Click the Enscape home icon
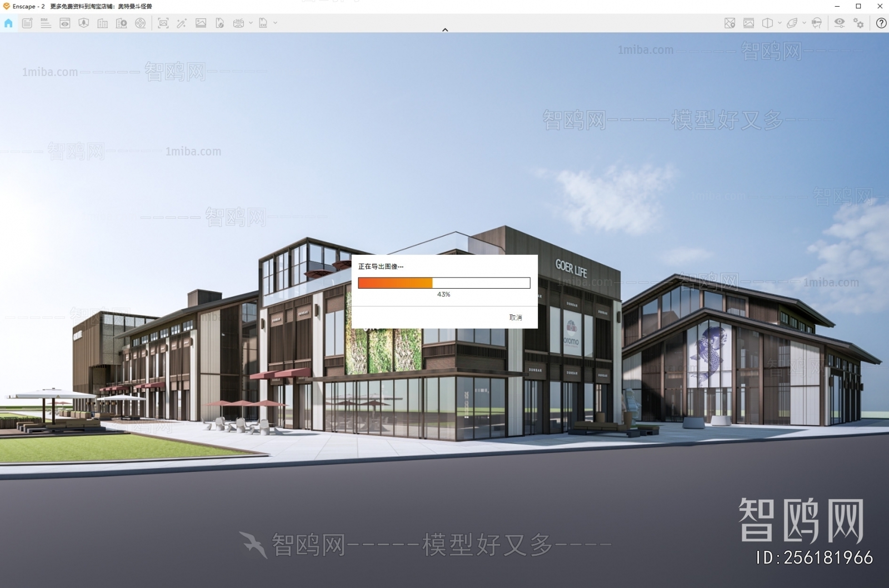This screenshot has height=588, width=889. (8, 23)
